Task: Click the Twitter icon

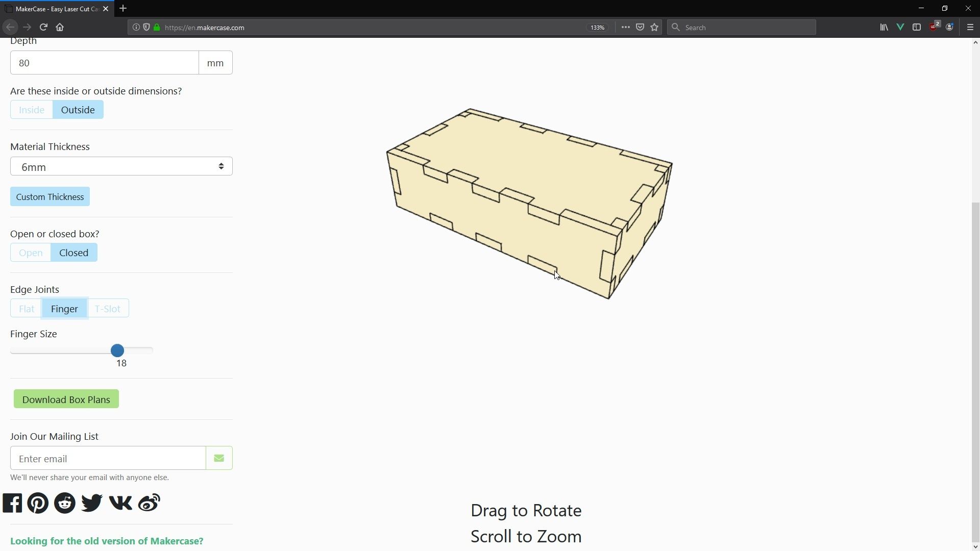Action: coord(91,503)
